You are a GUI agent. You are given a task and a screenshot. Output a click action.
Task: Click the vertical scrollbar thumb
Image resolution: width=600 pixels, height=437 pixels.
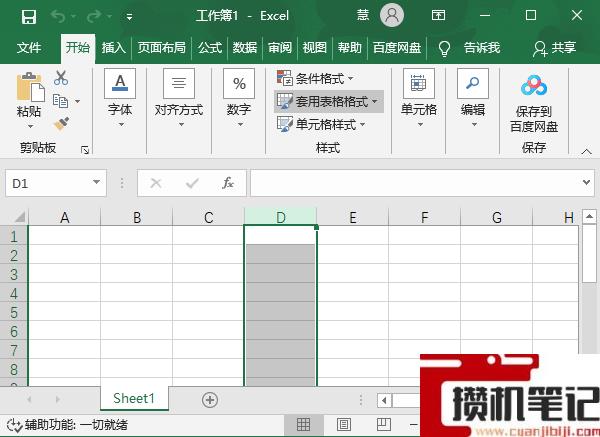(x=589, y=253)
